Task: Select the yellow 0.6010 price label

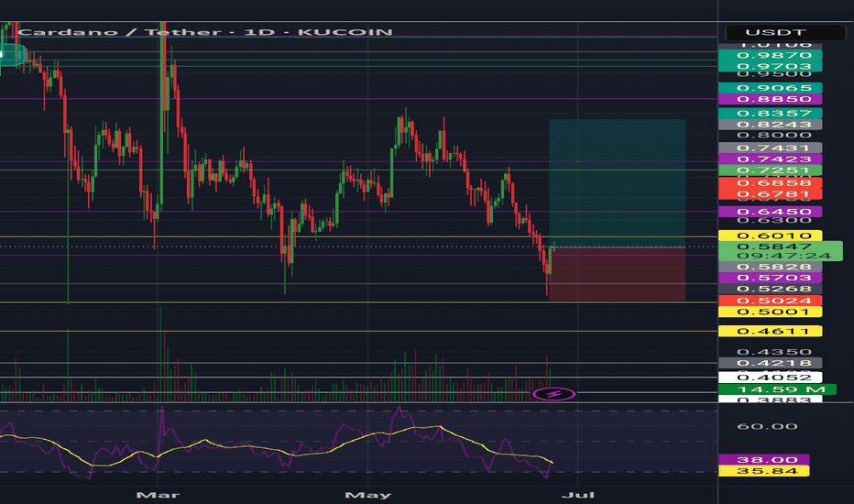Action: click(770, 236)
